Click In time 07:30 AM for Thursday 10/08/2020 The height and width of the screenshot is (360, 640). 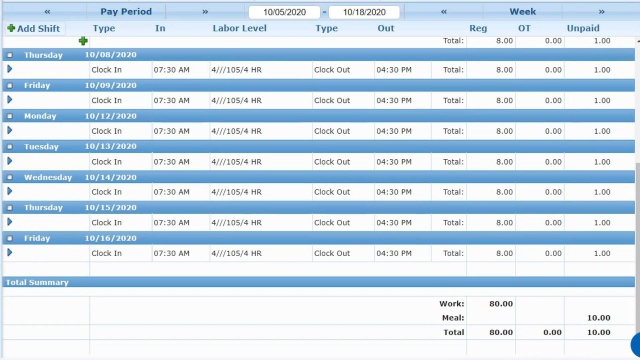171,70
